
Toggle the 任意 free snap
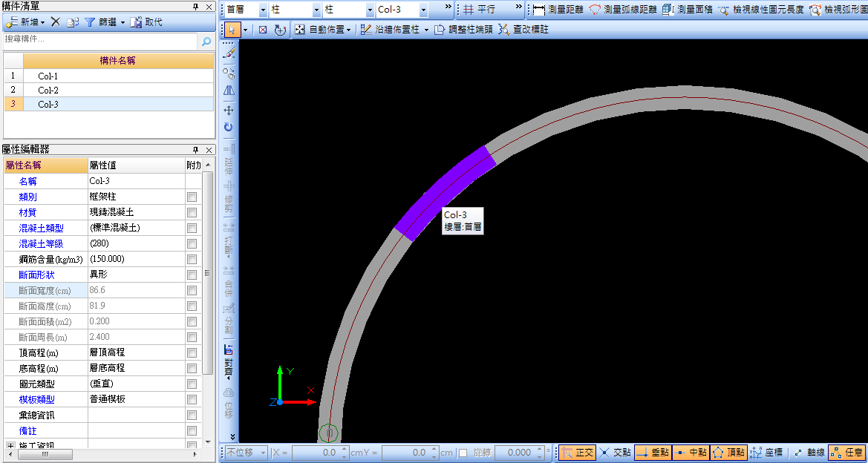coord(847,453)
